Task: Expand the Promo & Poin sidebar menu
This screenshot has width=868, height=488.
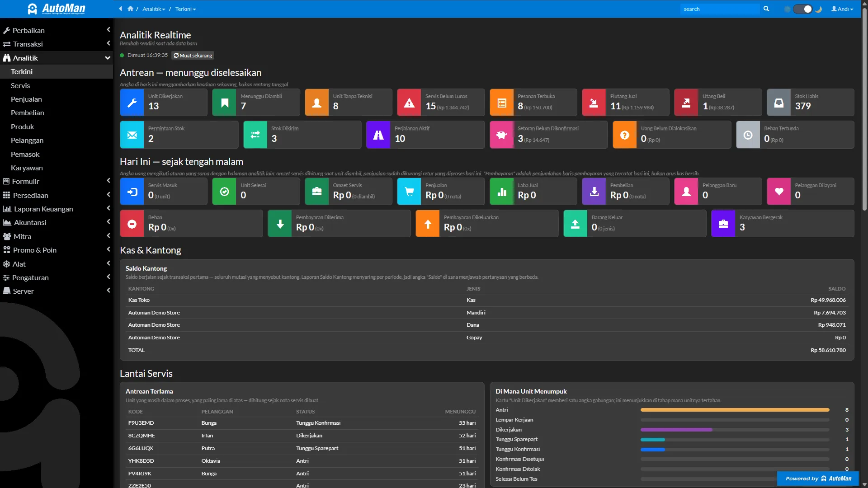Action: [x=57, y=250]
